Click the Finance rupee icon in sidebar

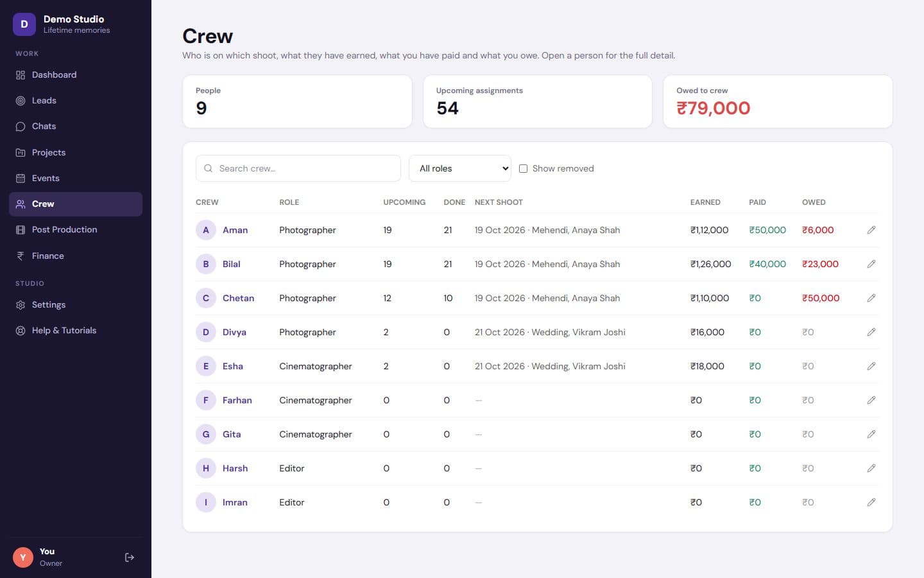[x=21, y=256]
